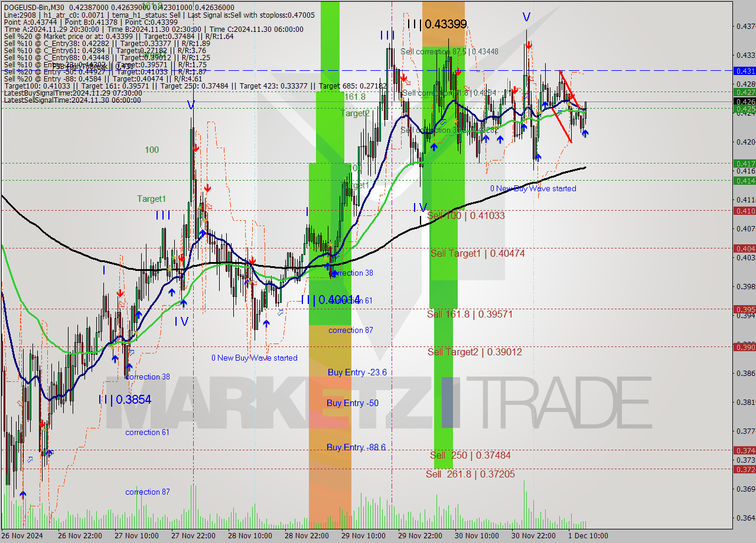Click the '28 Nov 10:00' time axis label
The width and height of the screenshot is (756, 543).
(250, 536)
